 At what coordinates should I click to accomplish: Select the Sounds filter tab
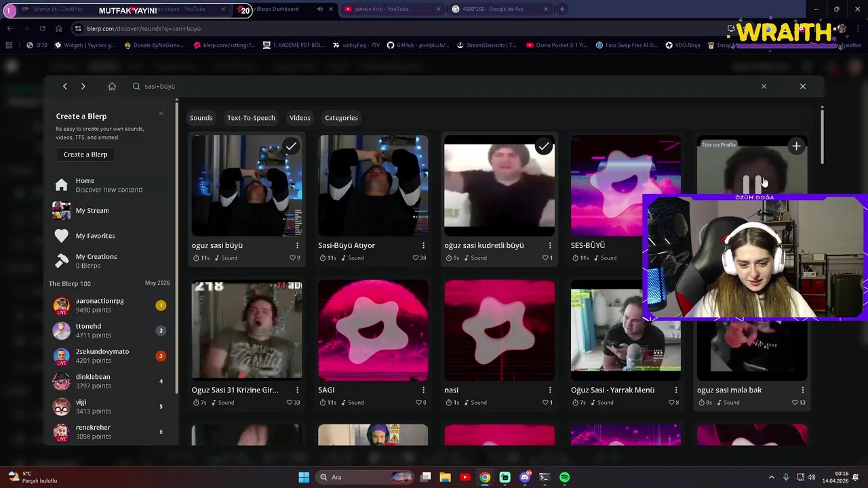[x=201, y=118]
